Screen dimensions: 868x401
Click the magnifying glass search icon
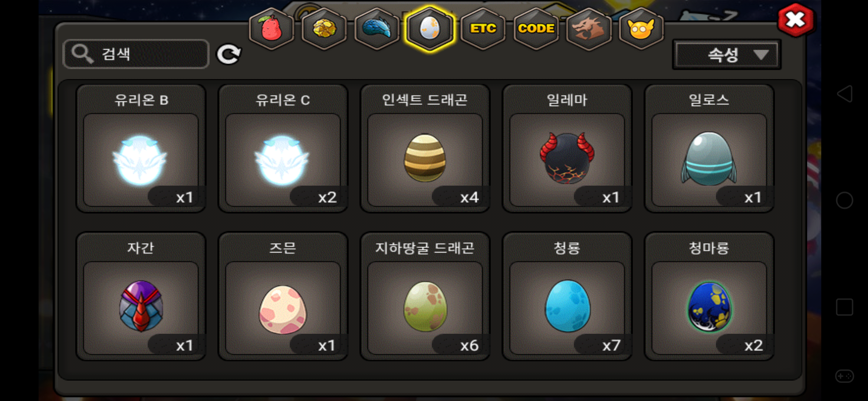pyautogui.click(x=82, y=54)
